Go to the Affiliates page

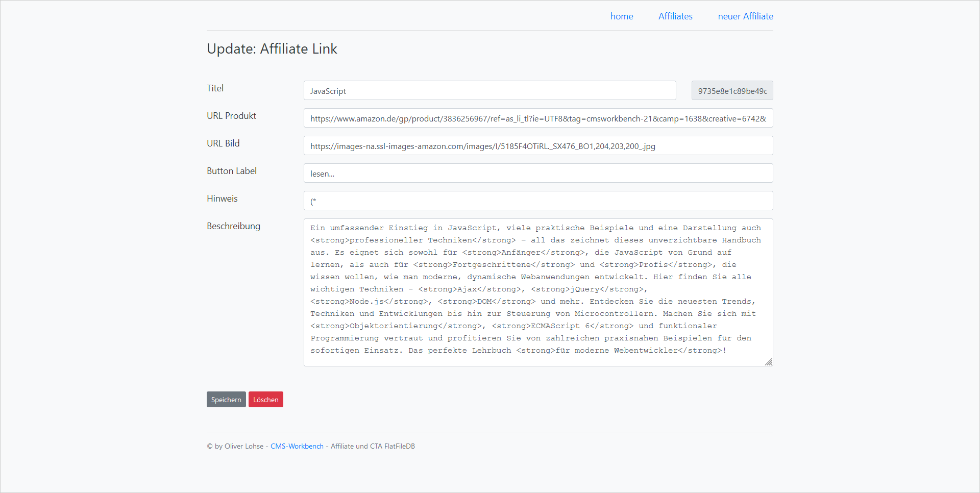point(675,16)
